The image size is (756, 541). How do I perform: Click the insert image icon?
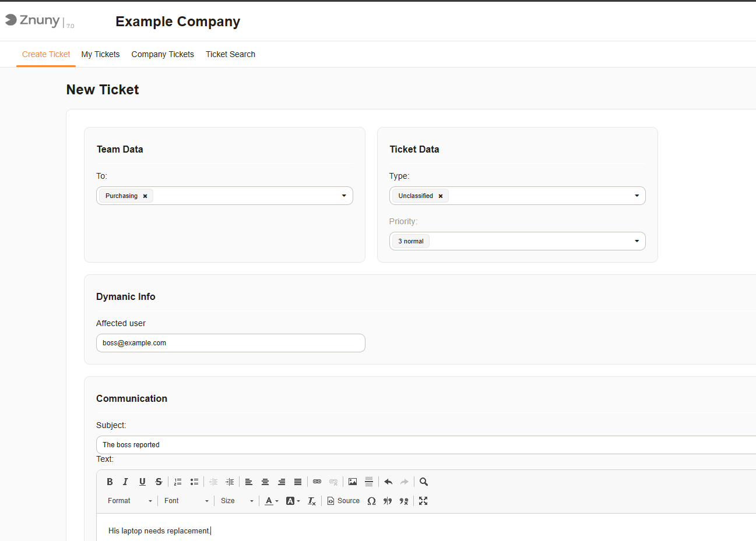353,482
